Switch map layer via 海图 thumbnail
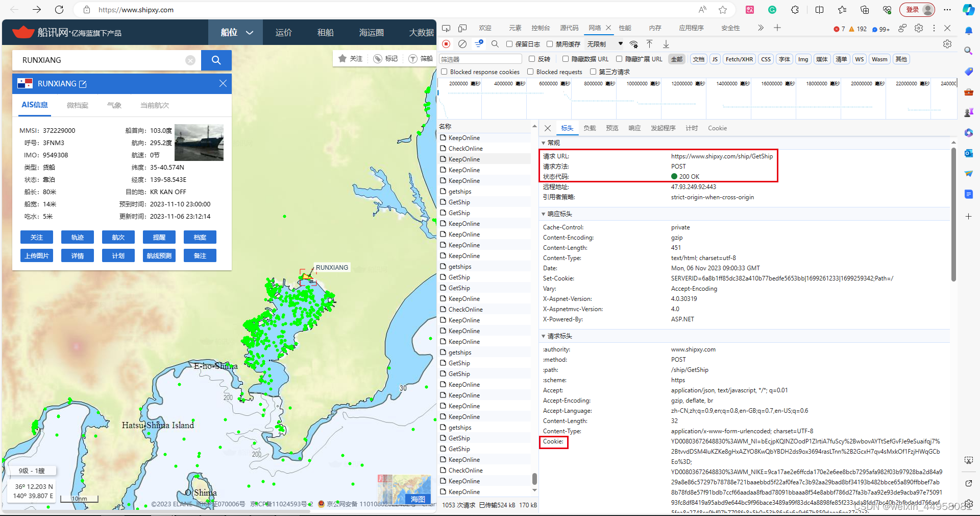Viewport: 980px width, 516px height. point(412,489)
